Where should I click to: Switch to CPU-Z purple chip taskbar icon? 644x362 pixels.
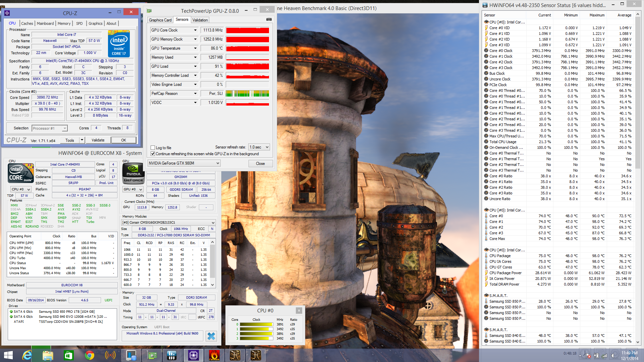point(194,355)
